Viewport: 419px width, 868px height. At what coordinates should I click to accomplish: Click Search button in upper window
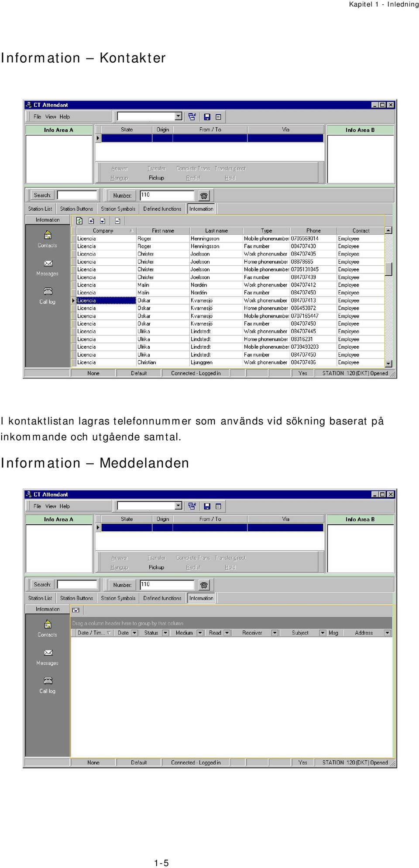click(x=42, y=195)
